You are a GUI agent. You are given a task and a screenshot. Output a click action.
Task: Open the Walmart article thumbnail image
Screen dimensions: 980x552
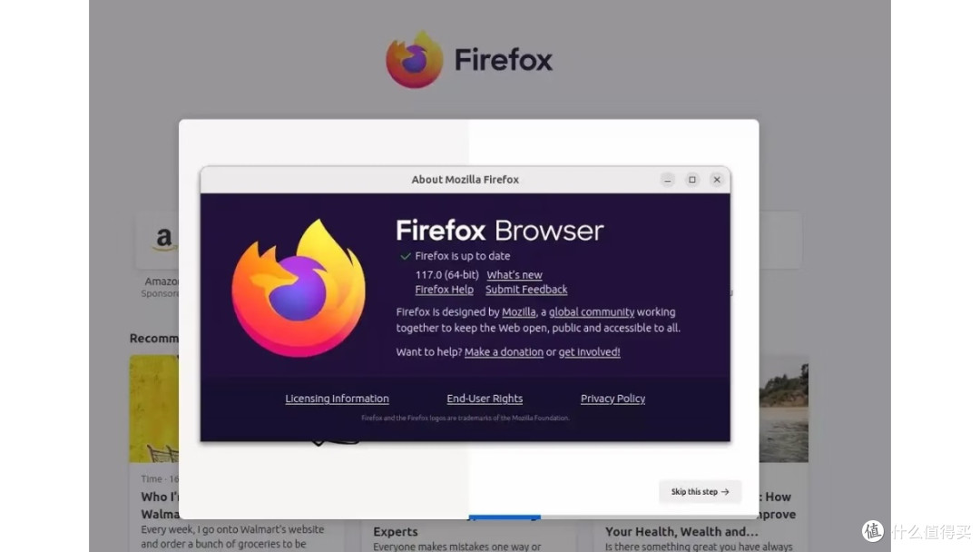(153, 409)
